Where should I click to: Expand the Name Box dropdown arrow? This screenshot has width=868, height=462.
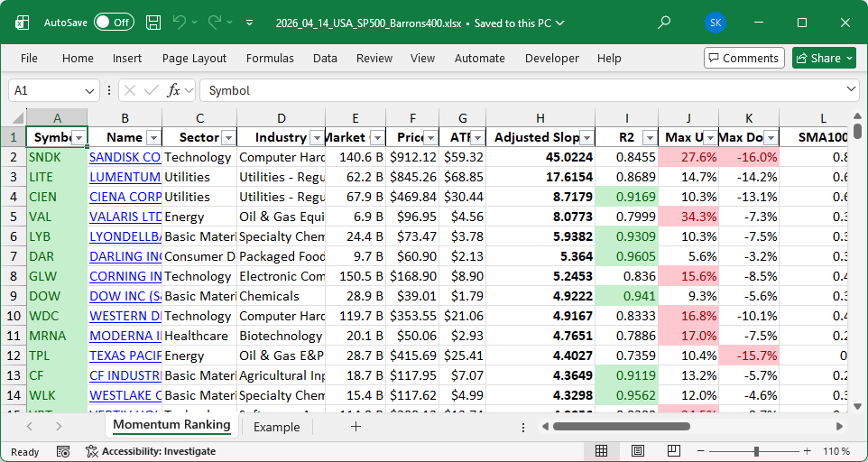click(x=90, y=90)
